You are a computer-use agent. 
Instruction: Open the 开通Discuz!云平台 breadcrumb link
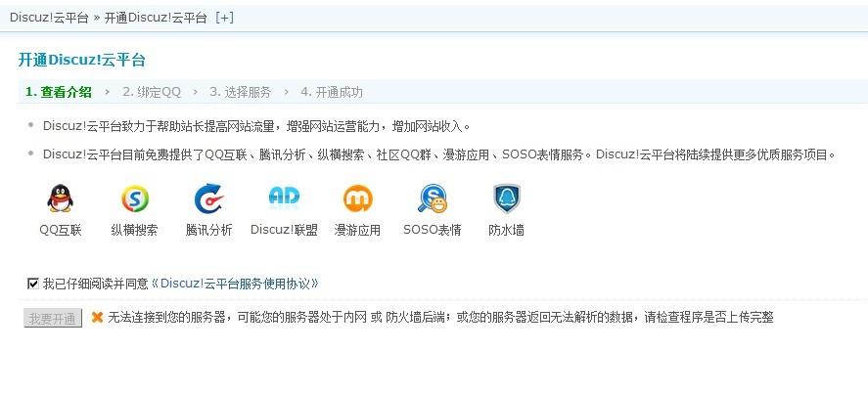tap(156, 18)
